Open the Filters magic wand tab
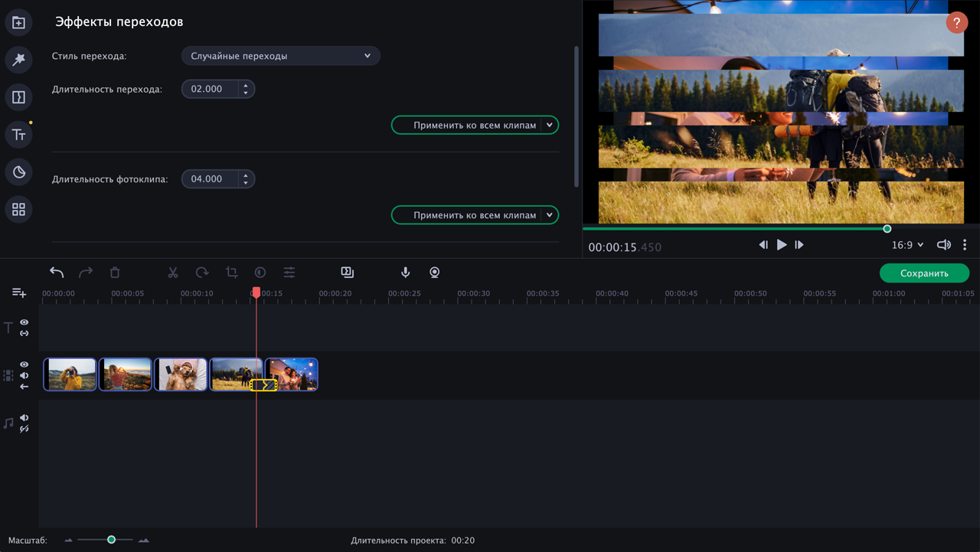This screenshot has width=980, height=552. (x=18, y=60)
